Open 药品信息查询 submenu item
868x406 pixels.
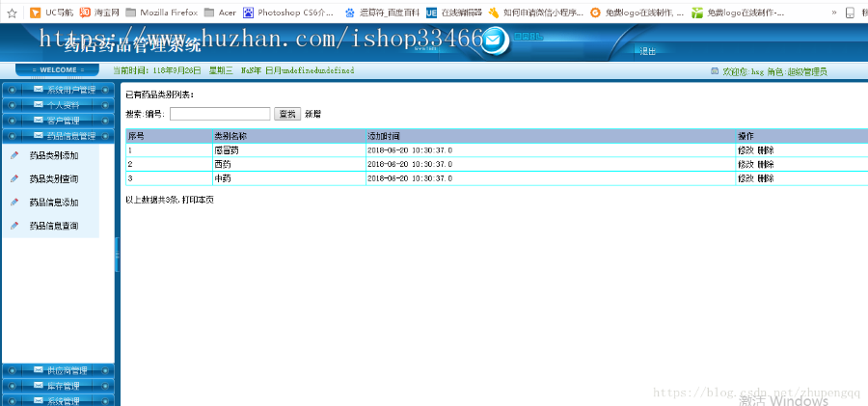click(54, 226)
